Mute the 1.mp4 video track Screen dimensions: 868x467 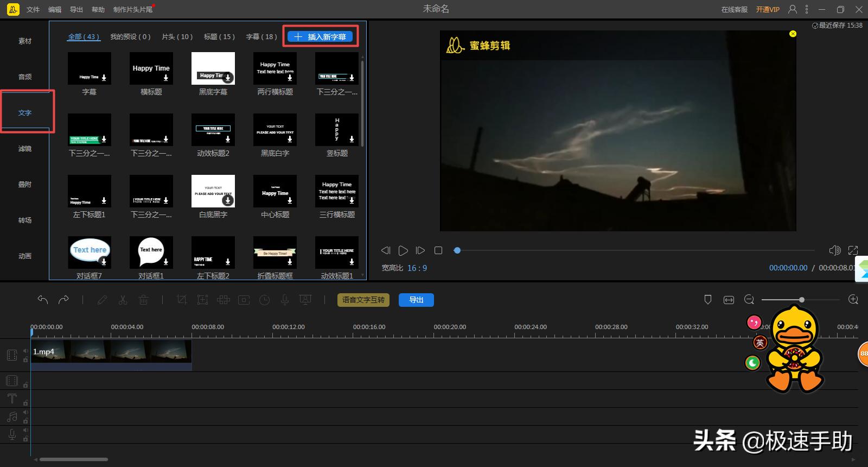coord(25,351)
